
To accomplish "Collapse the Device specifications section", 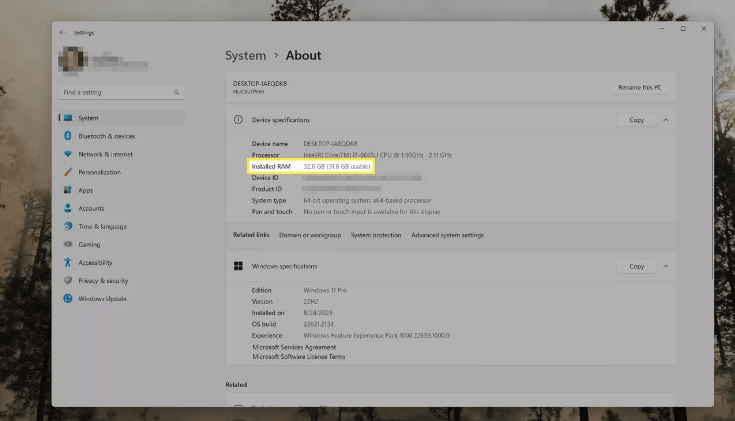I will [666, 120].
